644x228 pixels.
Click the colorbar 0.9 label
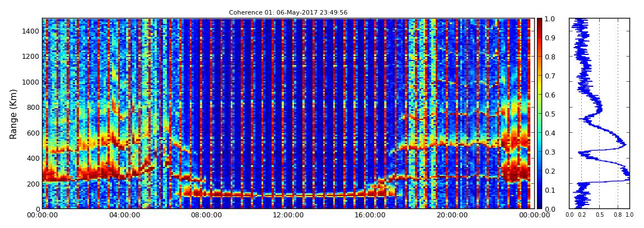(x=550, y=38)
